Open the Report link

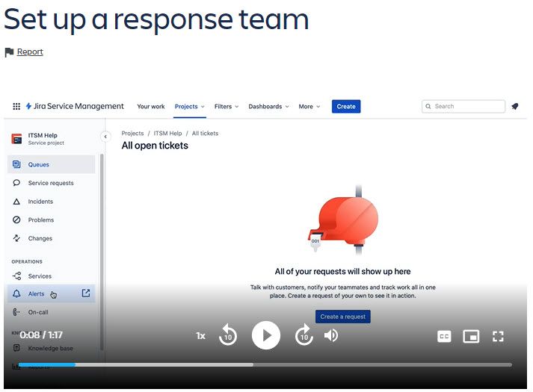coord(30,52)
